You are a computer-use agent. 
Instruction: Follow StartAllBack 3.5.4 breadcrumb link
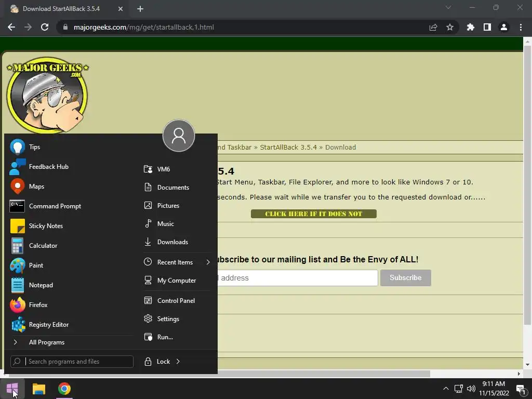point(288,147)
